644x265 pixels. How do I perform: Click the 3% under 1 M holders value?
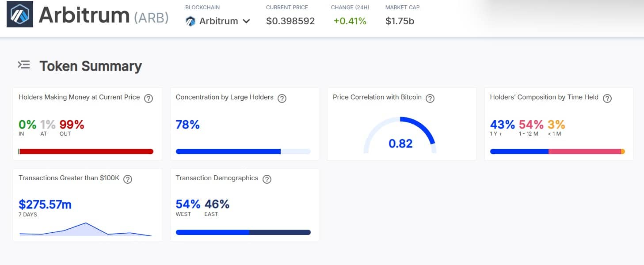tap(556, 125)
